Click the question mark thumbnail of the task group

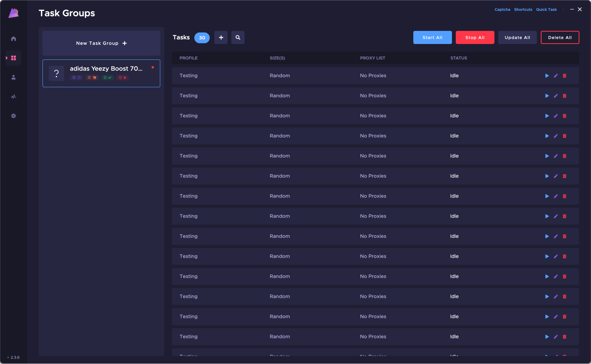click(x=56, y=73)
